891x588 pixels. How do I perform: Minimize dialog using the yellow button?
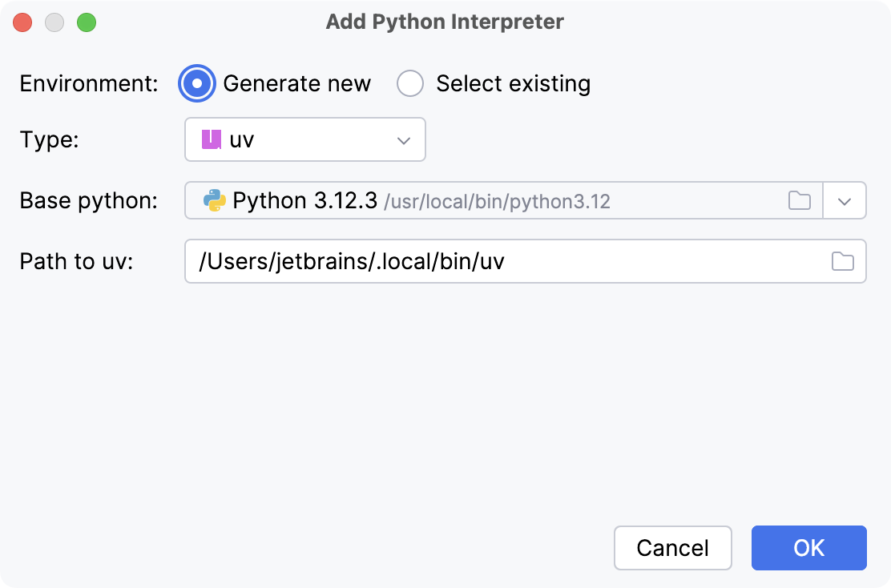[x=54, y=22]
